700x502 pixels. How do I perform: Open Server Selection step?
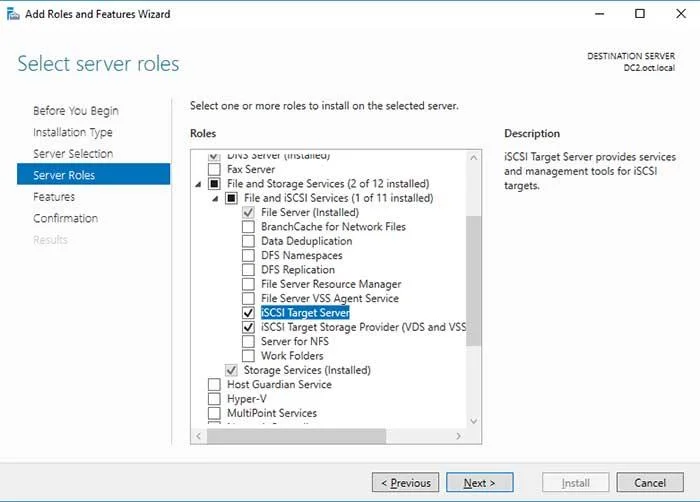pyautogui.click(x=73, y=154)
